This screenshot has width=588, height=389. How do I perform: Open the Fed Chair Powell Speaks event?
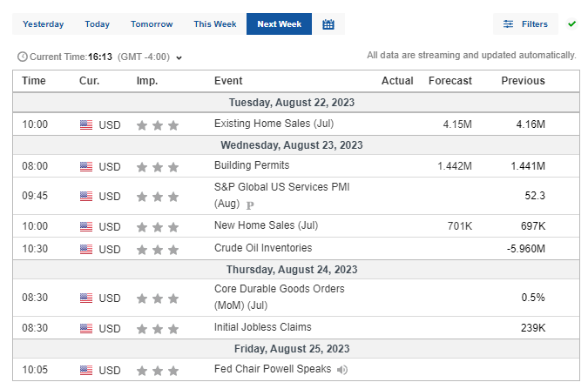273,369
